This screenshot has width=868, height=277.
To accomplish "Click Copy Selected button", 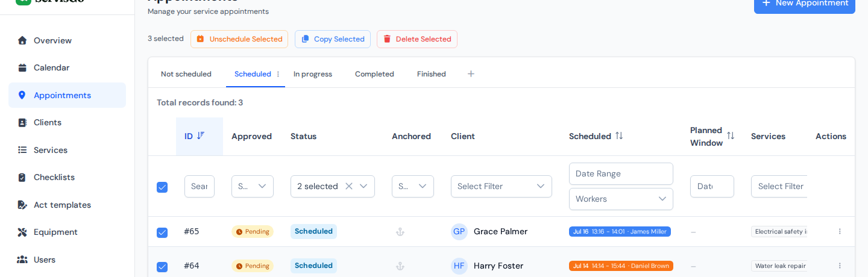I will (x=333, y=39).
